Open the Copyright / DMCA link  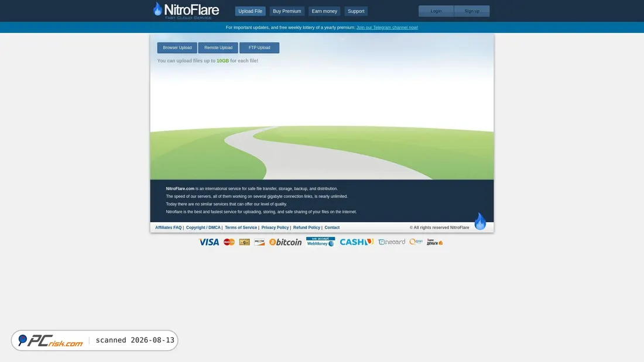pyautogui.click(x=203, y=227)
